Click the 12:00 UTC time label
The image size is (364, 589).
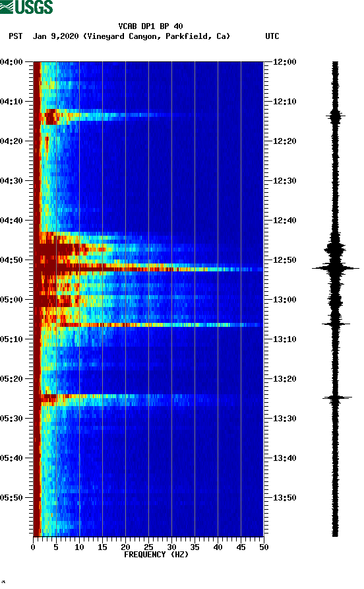pyautogui.click(x=284, y=62)
